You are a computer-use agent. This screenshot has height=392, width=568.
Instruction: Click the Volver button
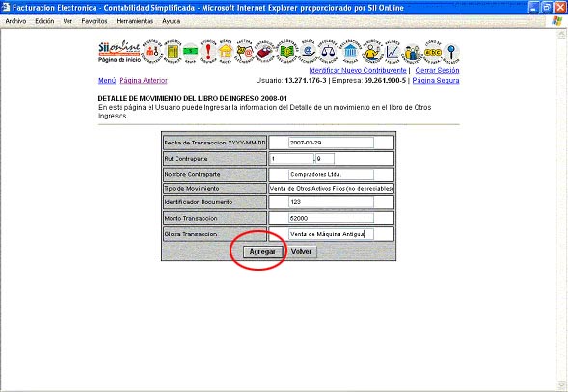302,252
